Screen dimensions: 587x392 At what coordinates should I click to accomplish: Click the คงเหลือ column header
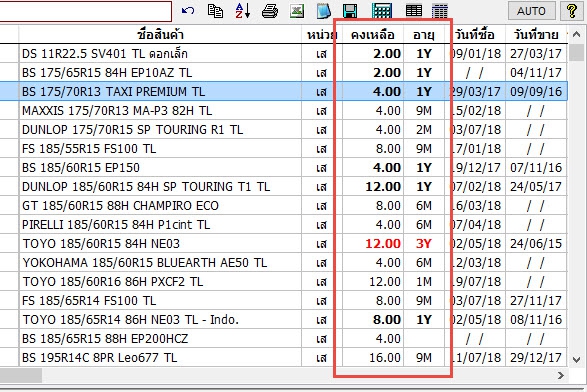point(372,34)
